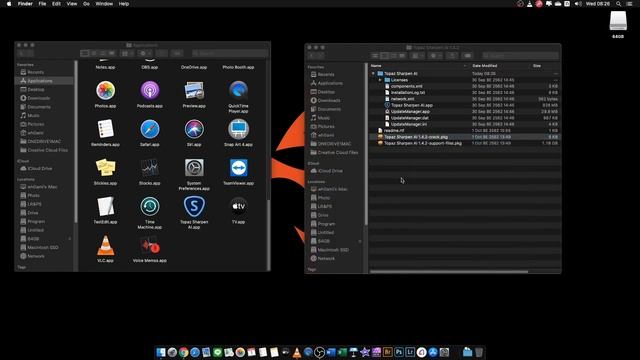Switch the Applications window to column view
This screenshot has width=640, height=360.
[103, 53]
